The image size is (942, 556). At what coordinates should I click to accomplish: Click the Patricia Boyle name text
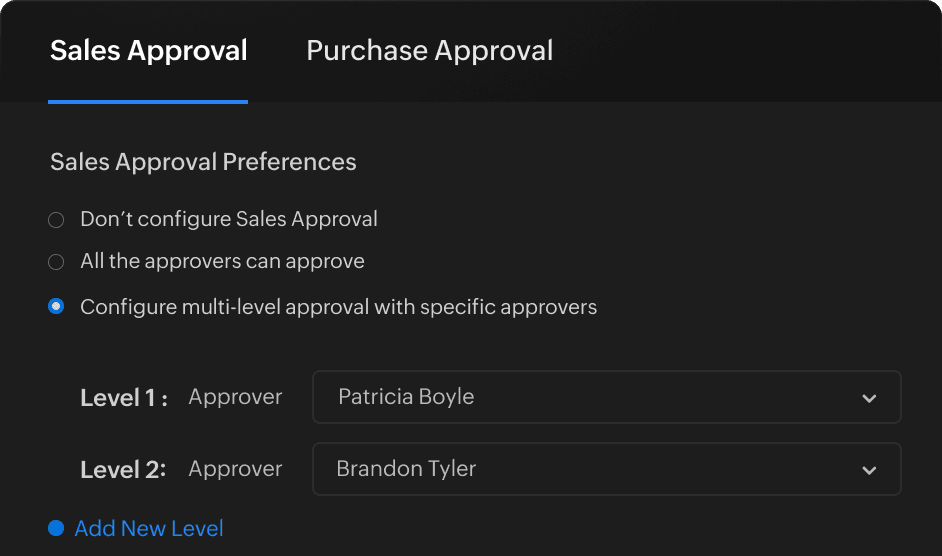(406, 397)
